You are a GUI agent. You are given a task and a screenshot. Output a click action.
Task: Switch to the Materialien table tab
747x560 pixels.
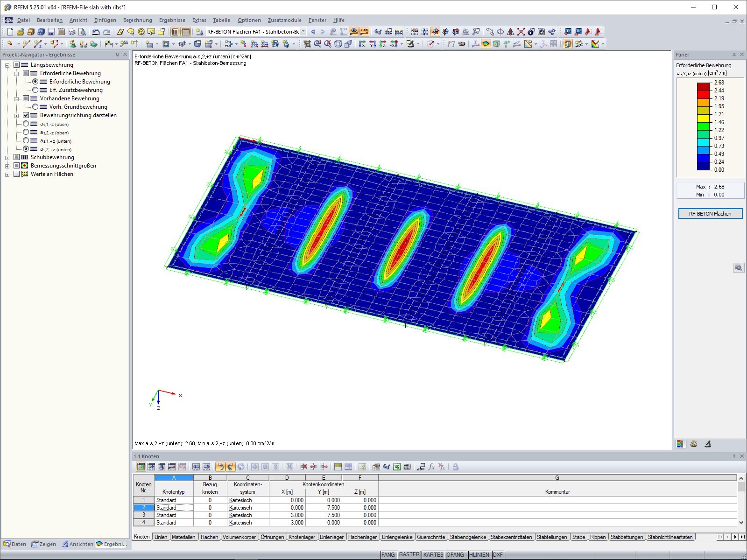(183, 537)
